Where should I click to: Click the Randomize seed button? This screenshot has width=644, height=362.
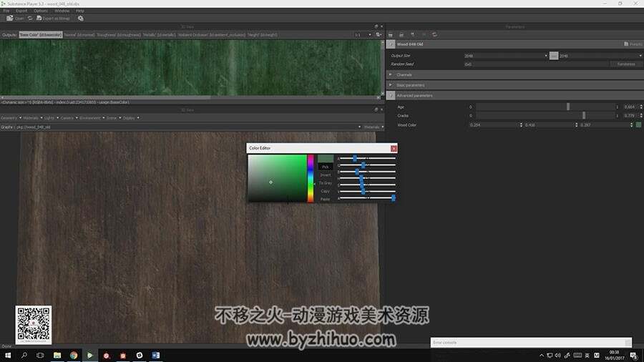626,64
